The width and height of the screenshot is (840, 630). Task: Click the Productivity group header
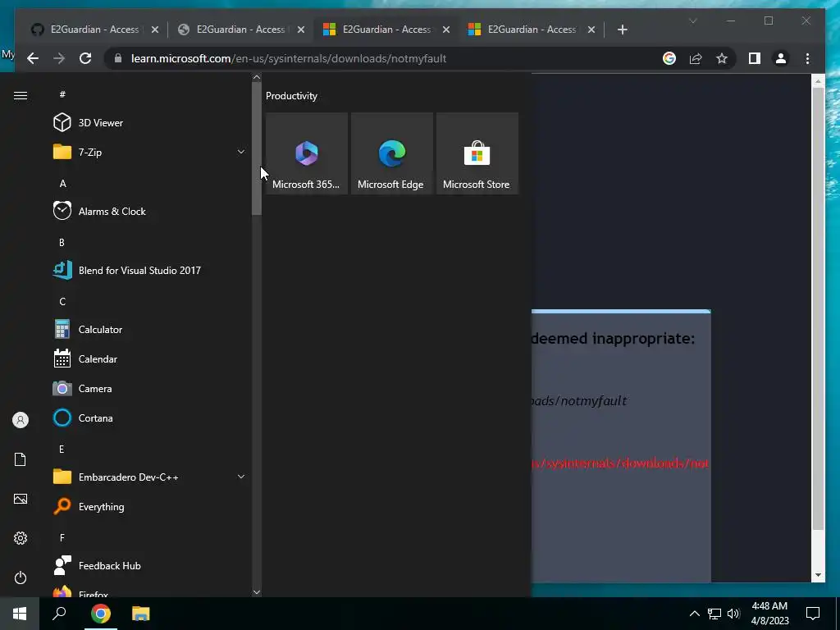[x=291, y=96]
